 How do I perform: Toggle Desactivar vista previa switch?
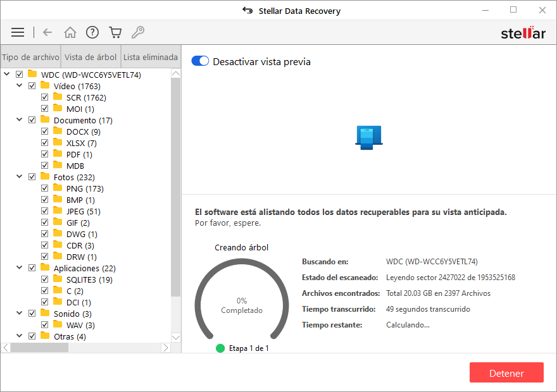click(200, 61)
